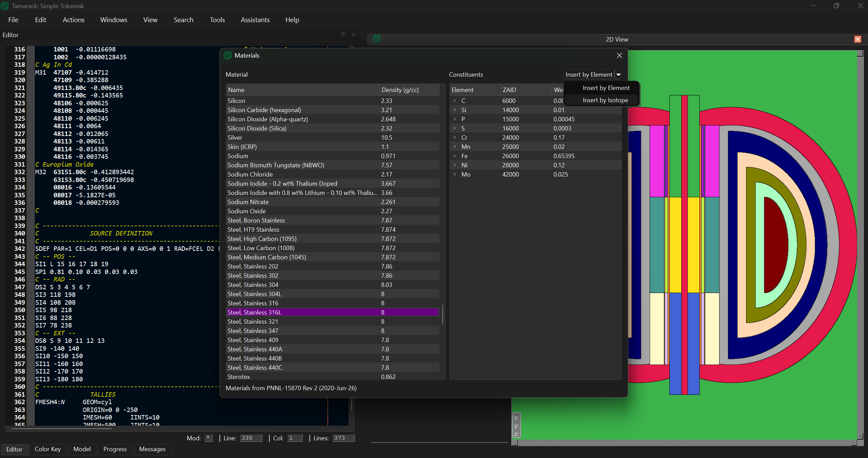Click the Insert by Element button
Viewport: 868px width, 458px height.
(589, 75)
